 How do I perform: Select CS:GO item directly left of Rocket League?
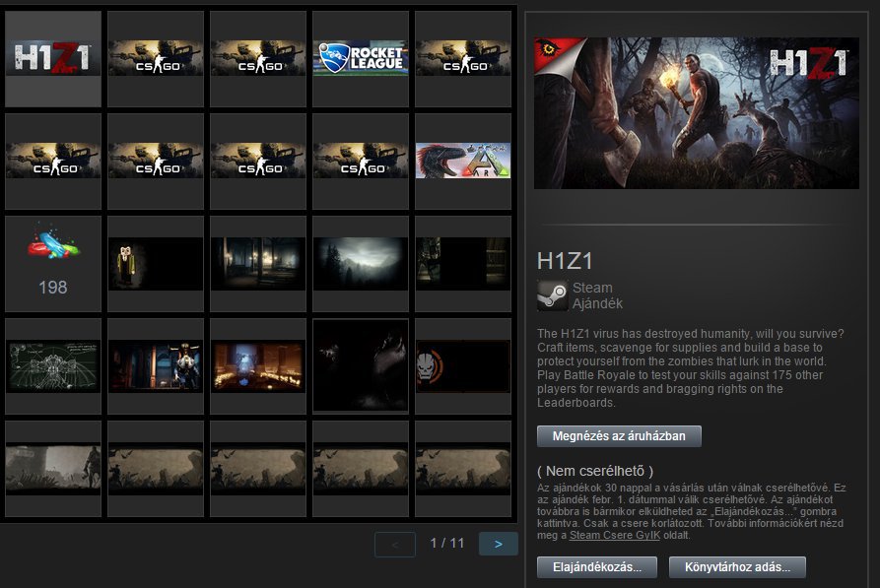(x=258, y=59)
